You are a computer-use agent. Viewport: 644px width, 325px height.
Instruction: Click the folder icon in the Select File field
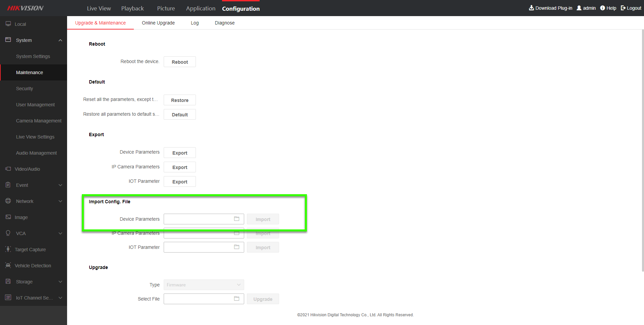click(236, 299)
